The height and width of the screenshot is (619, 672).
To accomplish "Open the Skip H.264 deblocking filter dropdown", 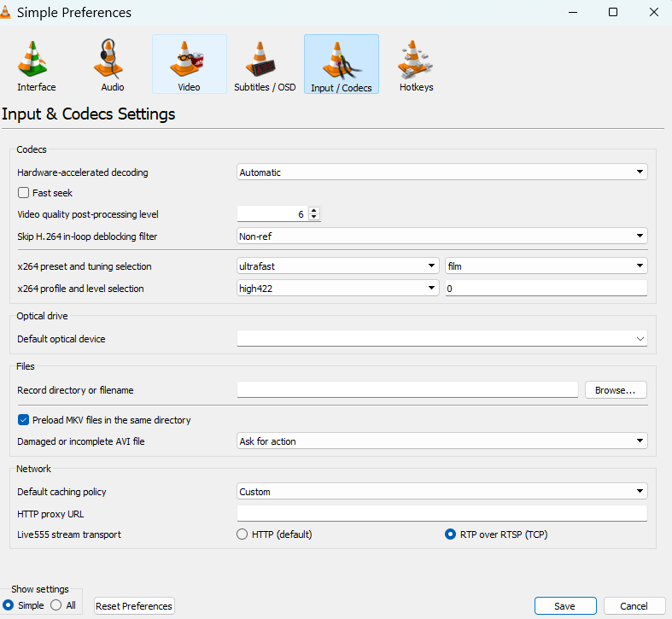I will coord(441,237).
